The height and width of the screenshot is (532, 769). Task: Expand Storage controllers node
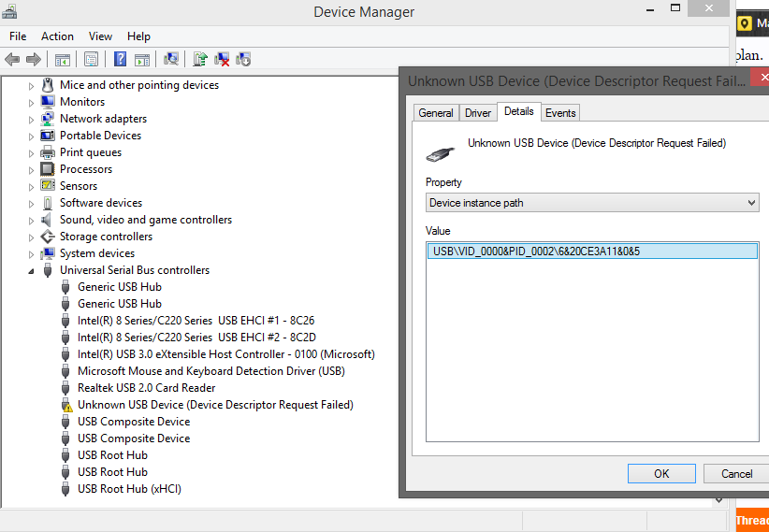coord(32,237)
